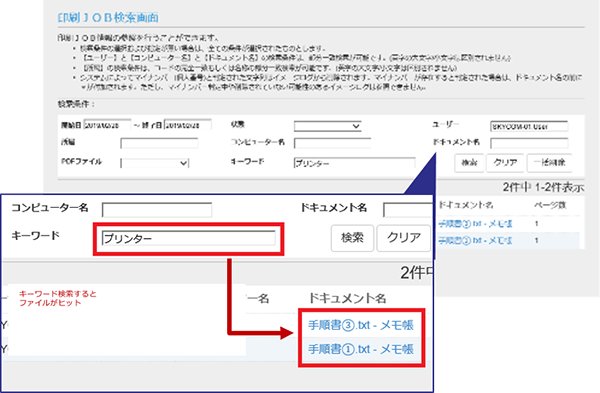Click the 終了日 end date field
Screen dimensions: 600x393
(188, 125)
